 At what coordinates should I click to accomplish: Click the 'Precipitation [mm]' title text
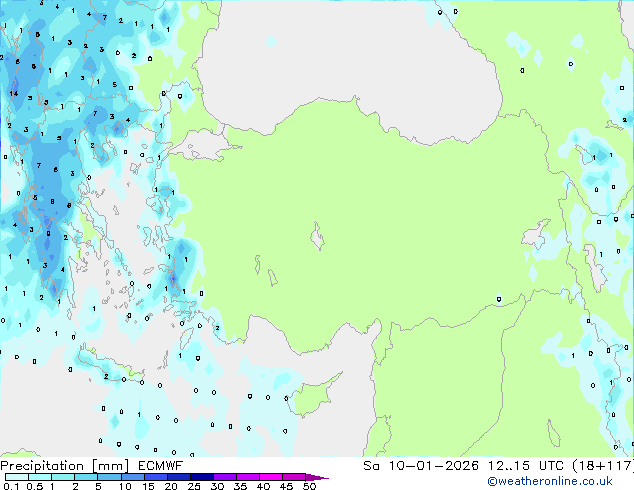[x=65, y=466]
